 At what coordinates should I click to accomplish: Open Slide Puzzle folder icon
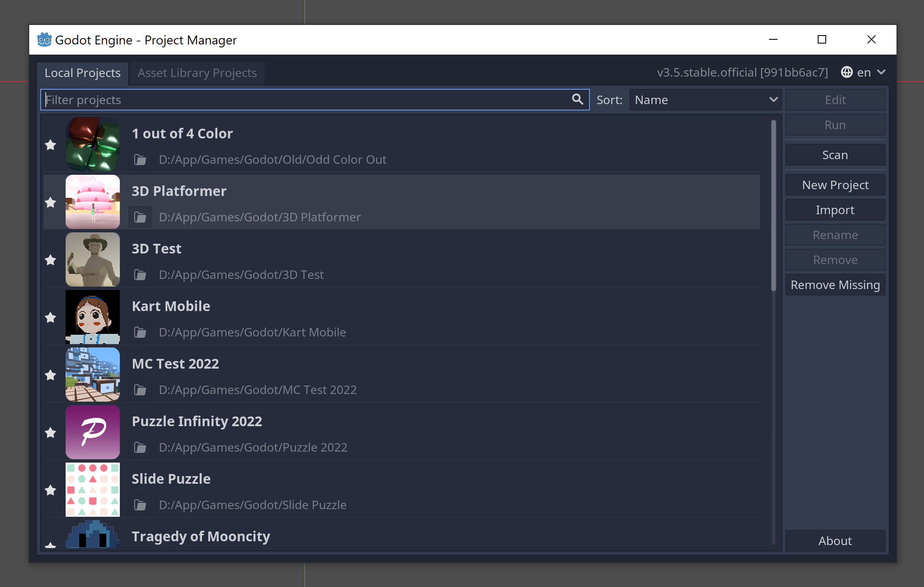click(140, 505)
